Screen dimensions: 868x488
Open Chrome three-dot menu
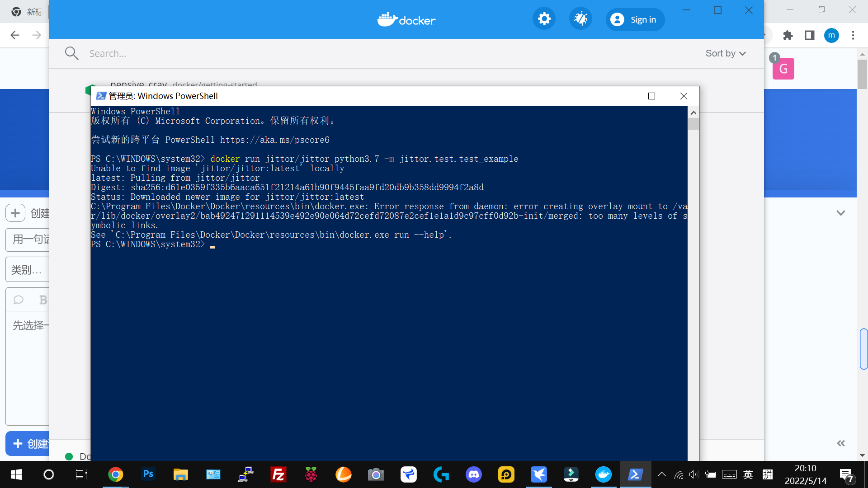tap(853, 35)
